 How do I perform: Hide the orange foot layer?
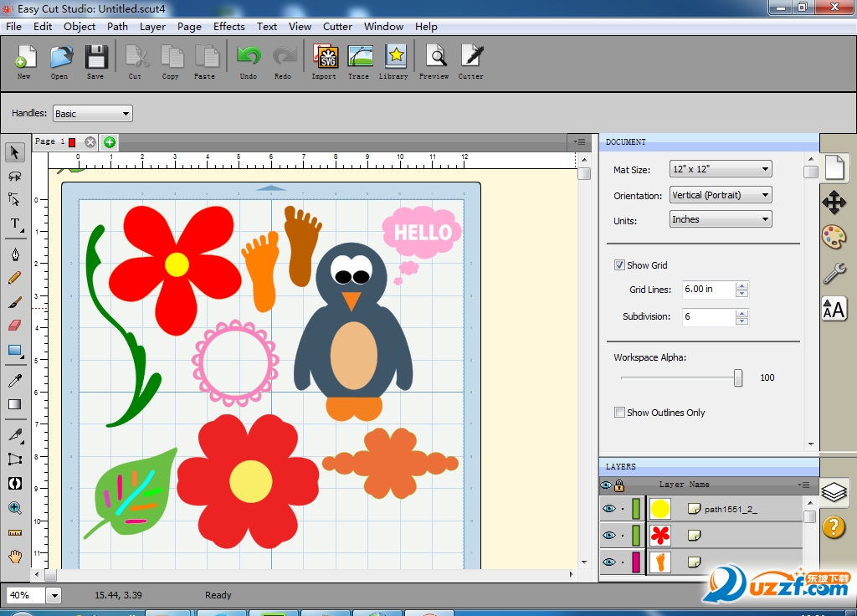pos(609,562)
